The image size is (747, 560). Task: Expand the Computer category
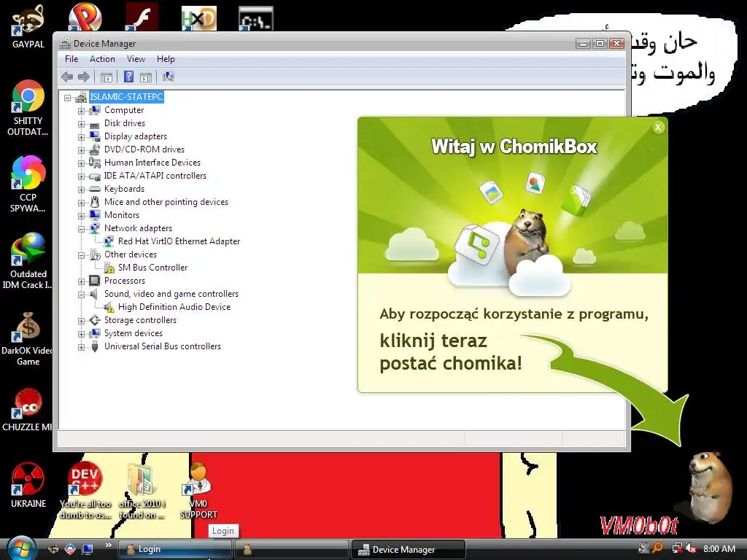click(82, 111)
